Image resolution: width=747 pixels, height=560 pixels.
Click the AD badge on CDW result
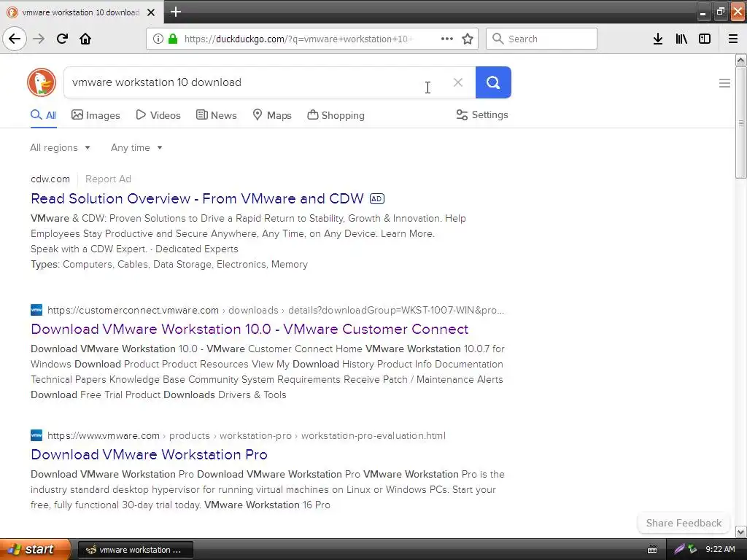[x=377, y=198]
